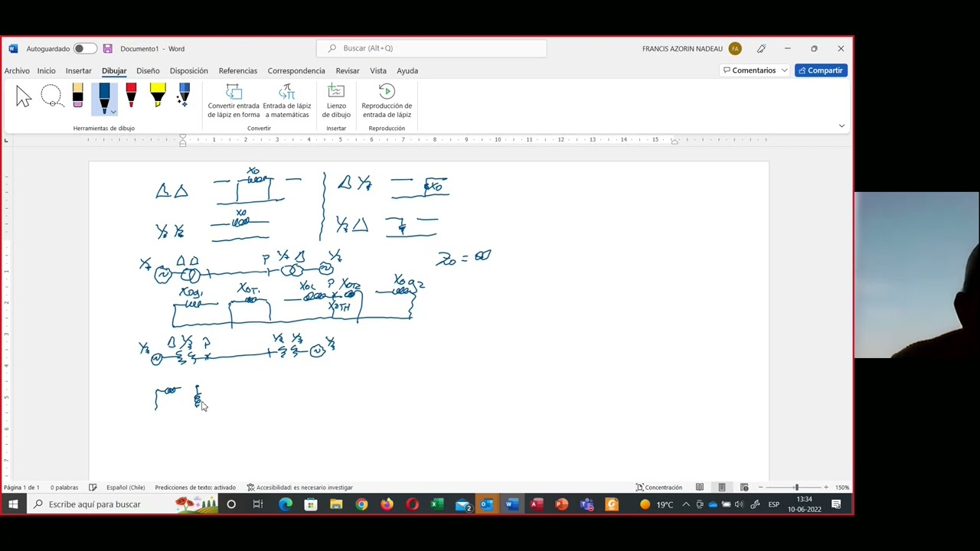Open Microsoft Teams from the taskbar
This screenshot has width=980, height=551.
[x=587, y=504]
